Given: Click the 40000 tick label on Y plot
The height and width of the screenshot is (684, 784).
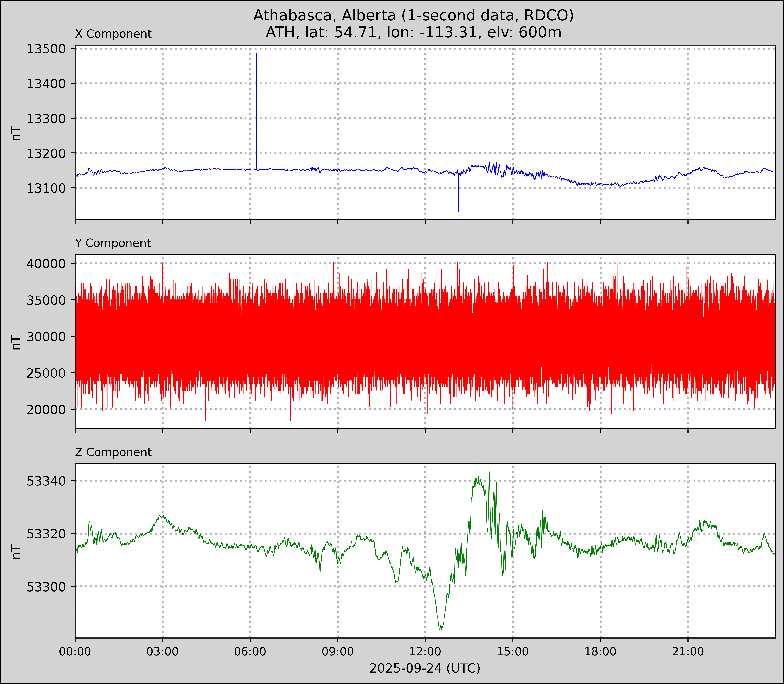Looking at the screenshot, I should click(x=46, y=264).
